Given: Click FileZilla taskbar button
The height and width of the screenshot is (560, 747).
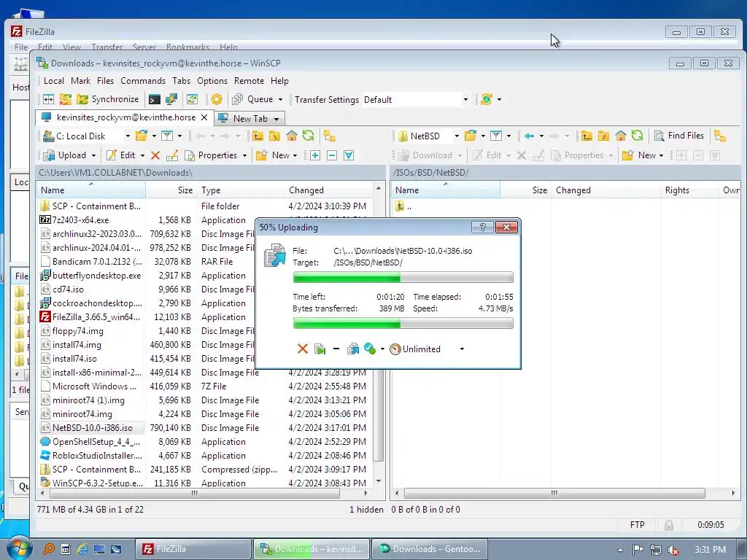Looking at the screenshot, I should pos(193,548).
